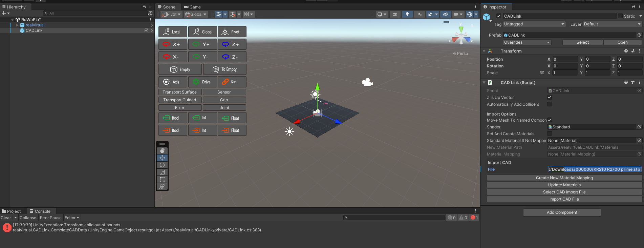The width and height of the screenshot is (644, 248).
Task: Click the Pivot overlay button
Action: 232,32
